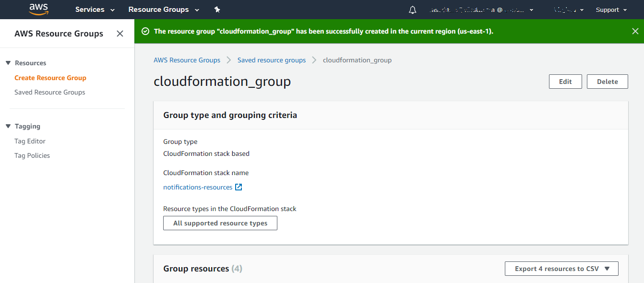The height and width of the screenshot is (283, 644).
Task: Follow the notifications-resources stack link
Action: coord(198,187)
